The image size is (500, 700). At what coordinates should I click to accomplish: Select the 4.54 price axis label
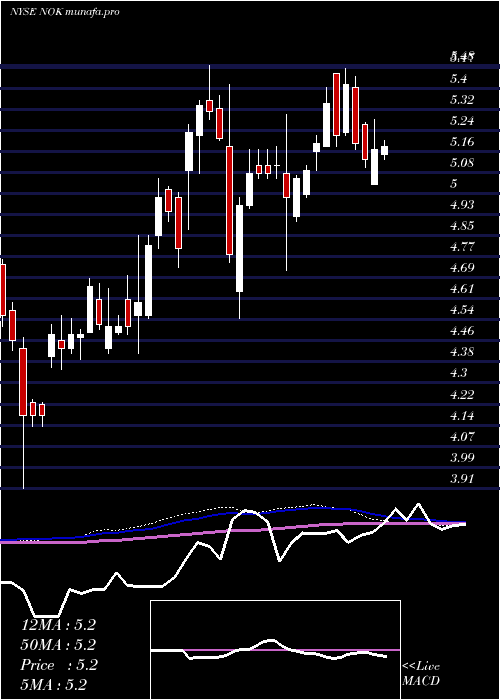[x=462, y=310]
